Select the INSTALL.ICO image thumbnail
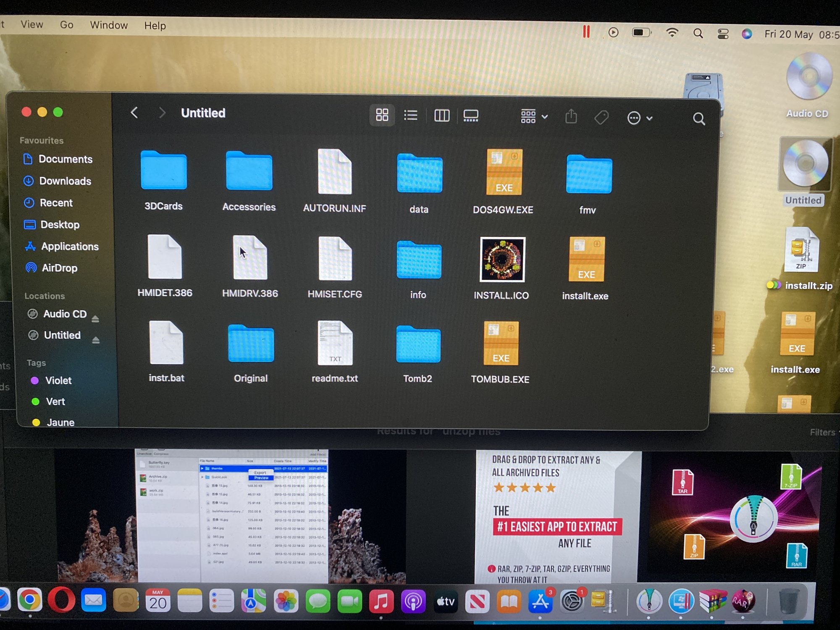Viewport: 840px width, 630px height. click(x=502, y=260)
